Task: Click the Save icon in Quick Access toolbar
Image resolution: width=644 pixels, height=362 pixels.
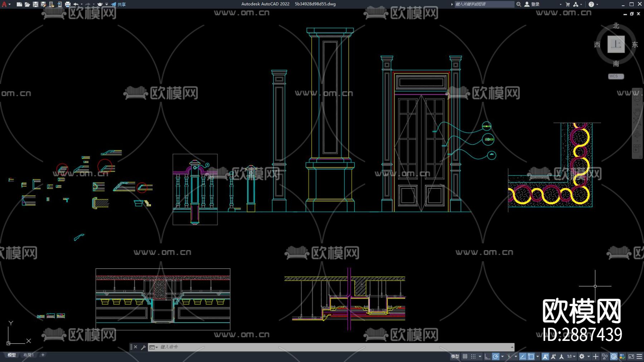Action: coord(35,4)
